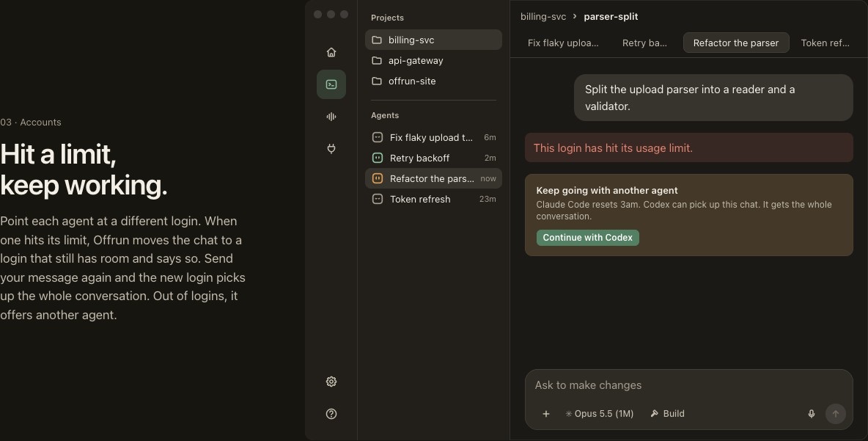Click the parser-split breadcrumb
This screenshot has height=441, width=868.
(x=611, y=17)
